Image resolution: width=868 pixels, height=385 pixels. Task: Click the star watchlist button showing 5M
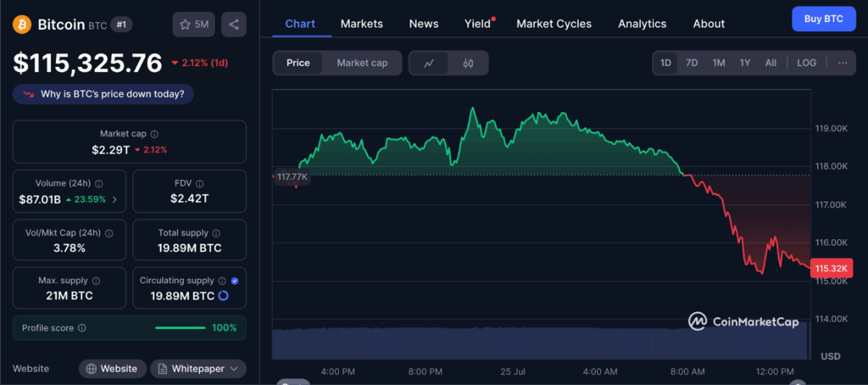193,25
